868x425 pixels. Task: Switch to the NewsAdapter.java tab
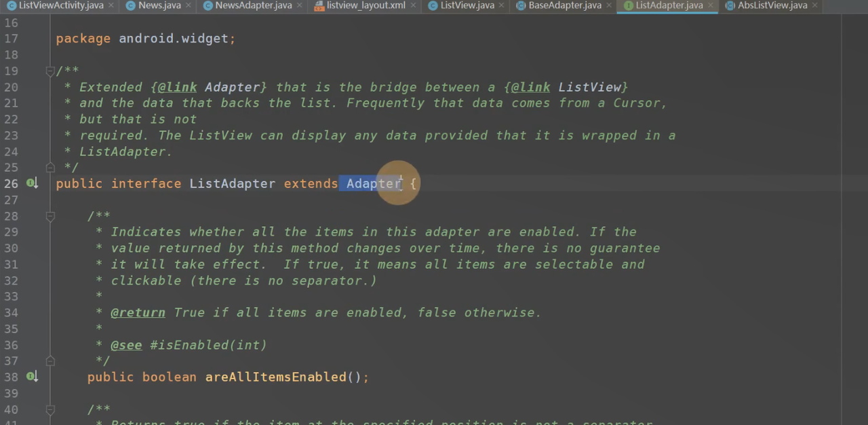tap(254, 5)
